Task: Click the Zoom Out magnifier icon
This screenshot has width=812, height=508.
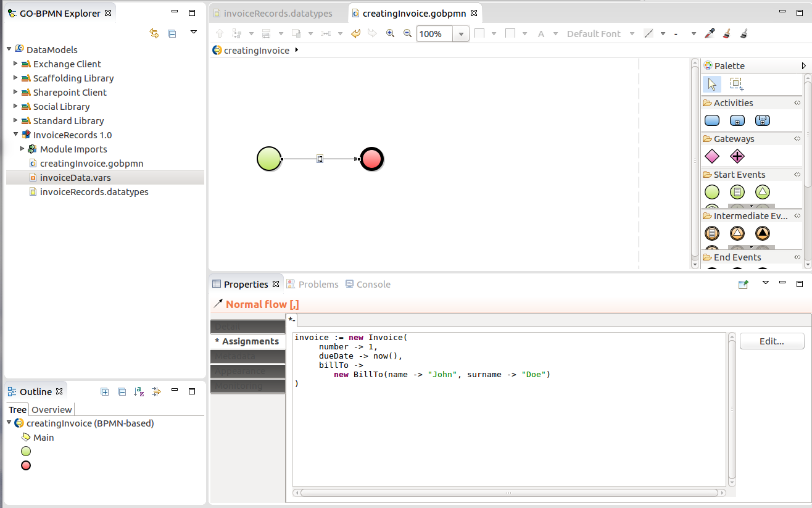Action: click(407, 33)
